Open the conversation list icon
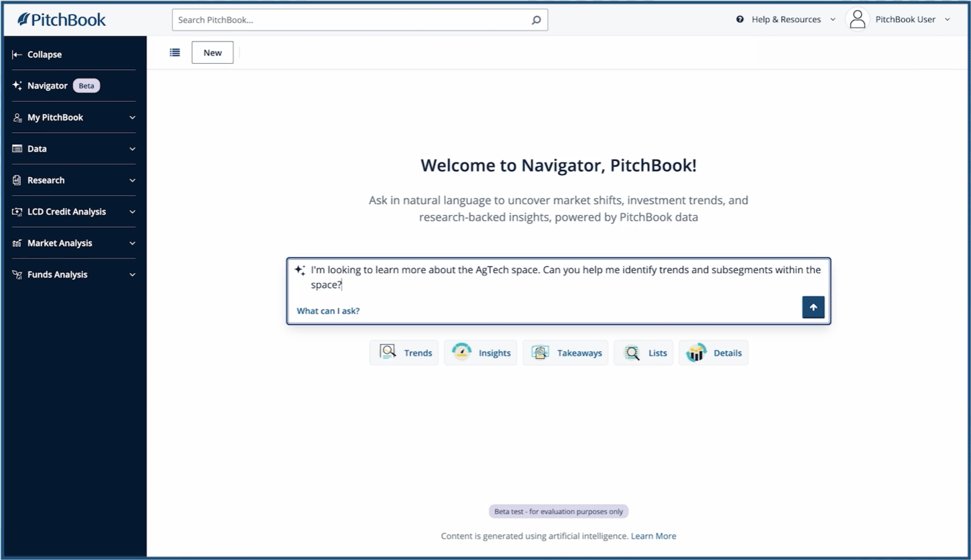Viewport: 971px width, 560px height. click(175, 52)
